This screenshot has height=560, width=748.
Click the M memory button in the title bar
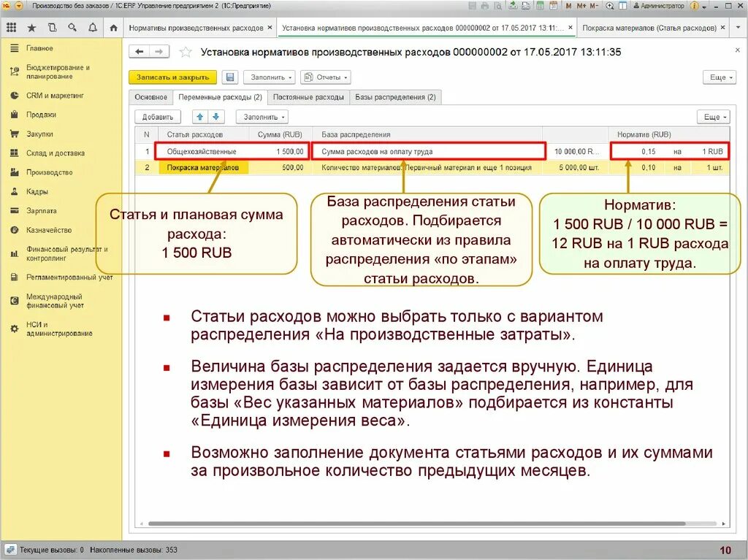[568, 6]
